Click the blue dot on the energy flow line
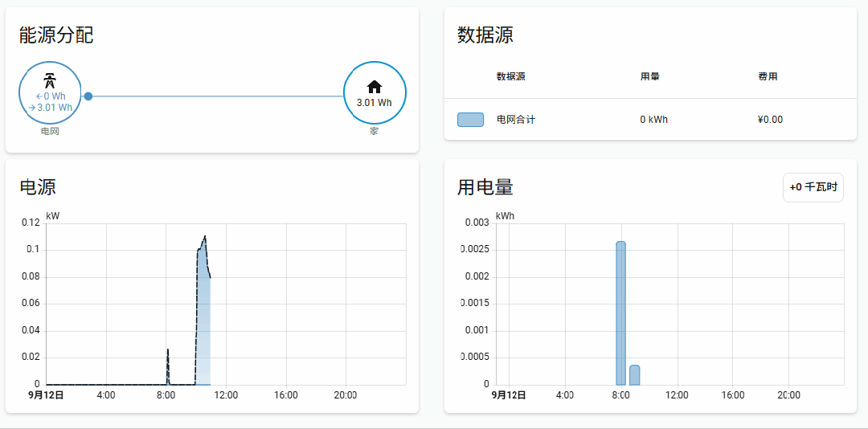The image size is (868, 429). point(88,96)
